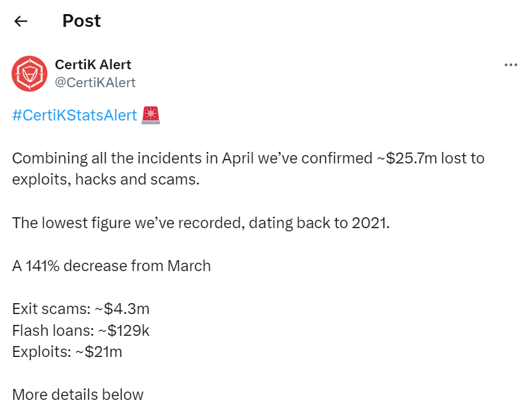This screenshot has width=532, height=414.
Task: Open the @CertiKAlert handle profile
Action: point(95,83)
